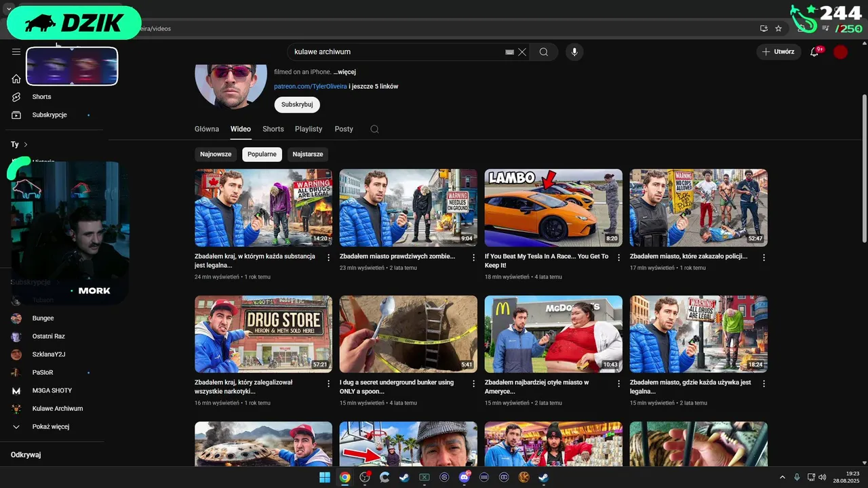This screenshot has width=868, height=488.
Task: Open the LAMBO 8:20 video thumbnail
Action: (x=553, y=207)
